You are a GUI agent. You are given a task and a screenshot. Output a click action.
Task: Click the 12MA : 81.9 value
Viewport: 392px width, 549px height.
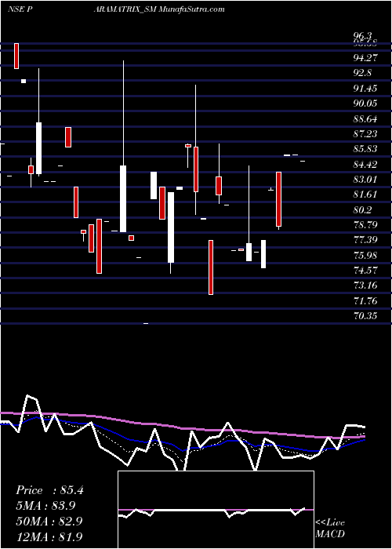(49, 536)
